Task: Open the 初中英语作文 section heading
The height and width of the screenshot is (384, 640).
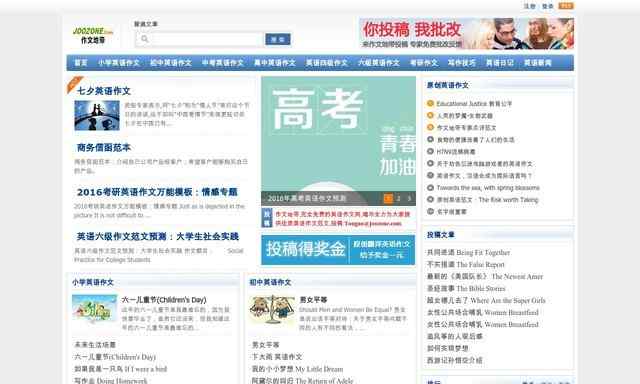Action: pyautogui.click(x=270, y=282)
